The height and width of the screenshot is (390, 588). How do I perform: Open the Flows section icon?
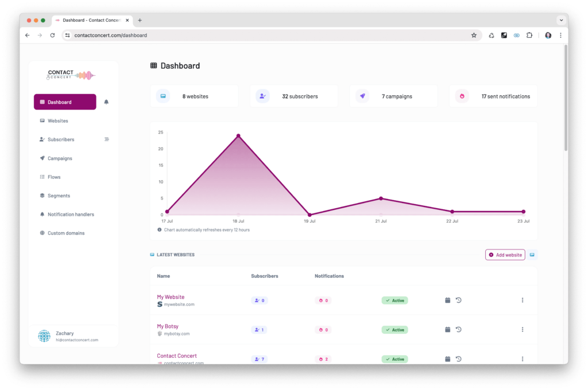coord(41,177)
